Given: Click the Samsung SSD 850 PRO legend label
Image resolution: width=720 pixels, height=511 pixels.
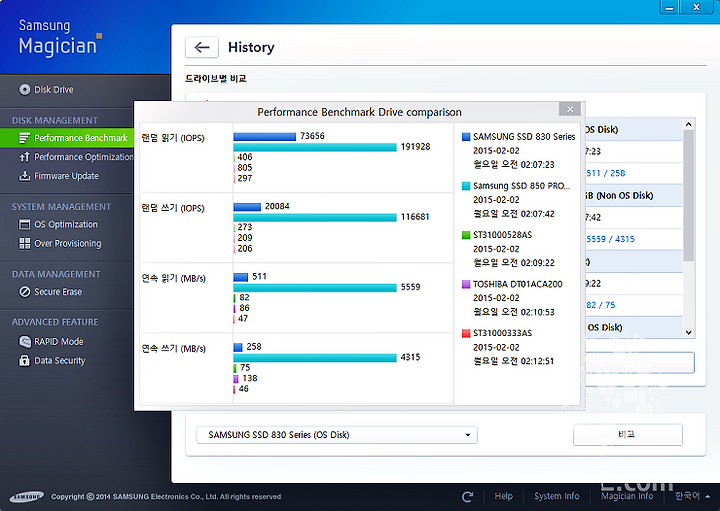Looking at the screenshot, I should click(x=522, y=185).
